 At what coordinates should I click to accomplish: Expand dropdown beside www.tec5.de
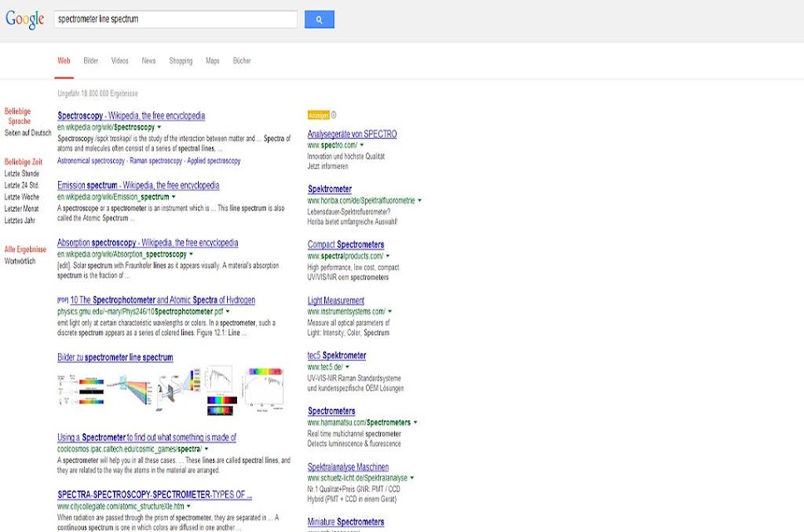[348, 367]
